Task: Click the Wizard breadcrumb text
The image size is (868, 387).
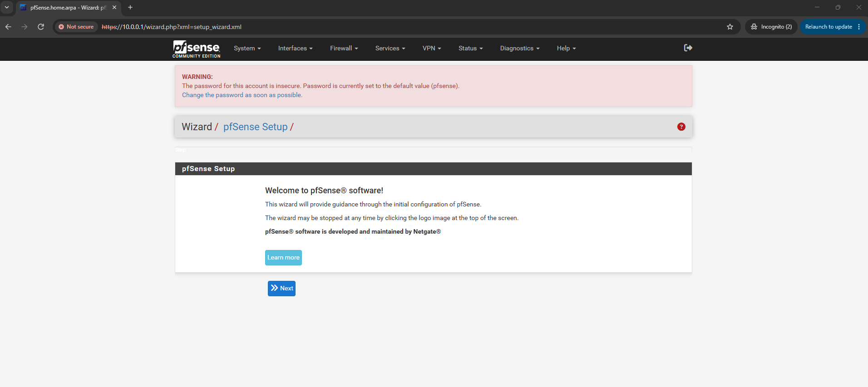Action: tap(197, 127)
